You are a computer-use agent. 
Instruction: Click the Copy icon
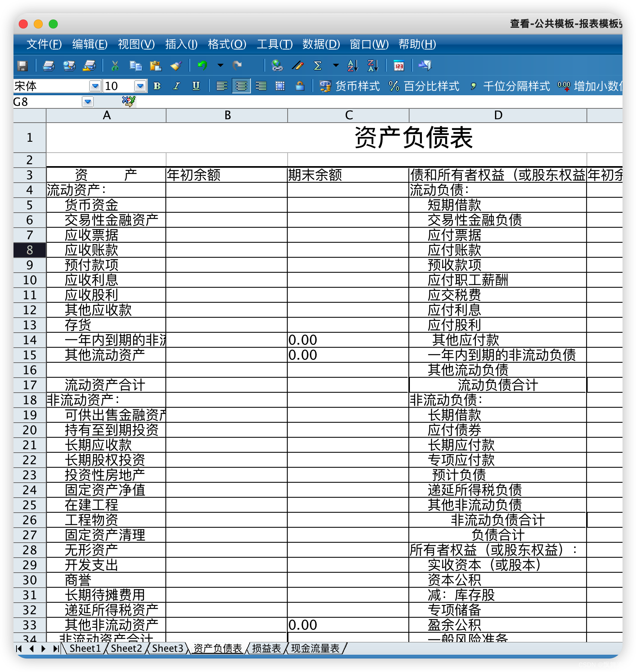(135, 66)
